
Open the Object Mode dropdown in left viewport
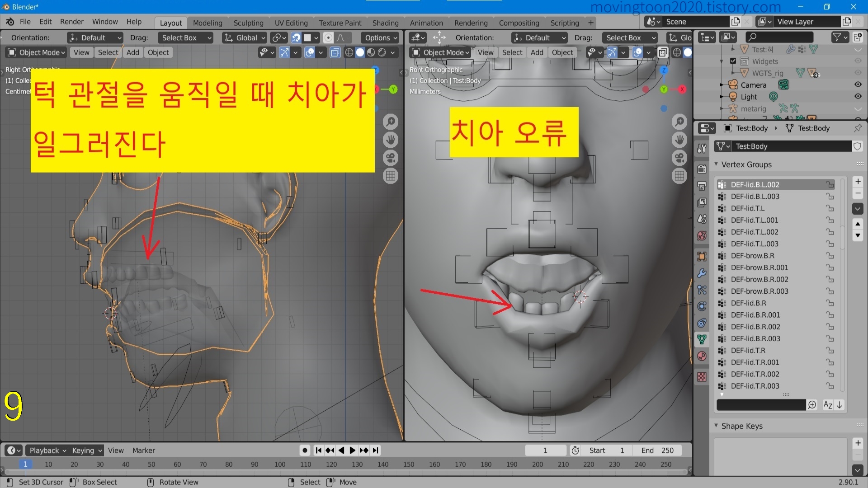[x=37, y=52]
